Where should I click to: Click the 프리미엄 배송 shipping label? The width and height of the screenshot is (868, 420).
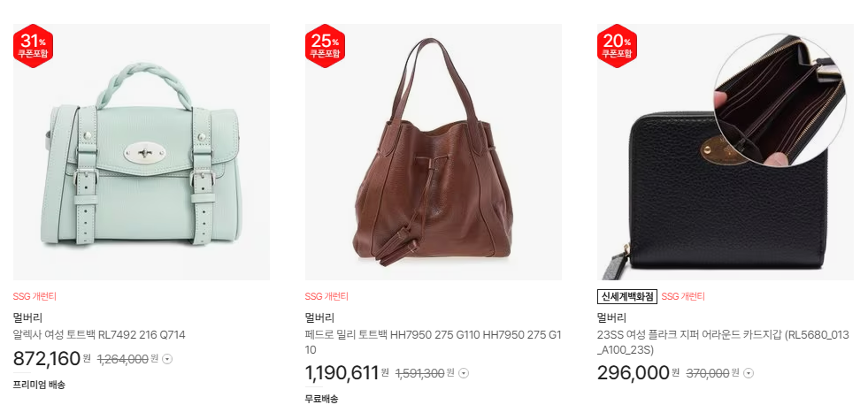(39, 385)
